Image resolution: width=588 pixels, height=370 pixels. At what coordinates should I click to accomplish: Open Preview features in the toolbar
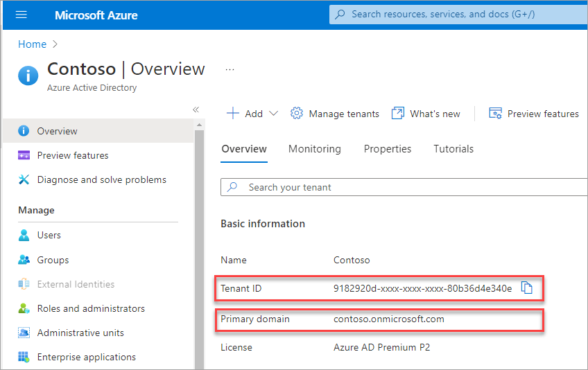click(x=535, y=114)
